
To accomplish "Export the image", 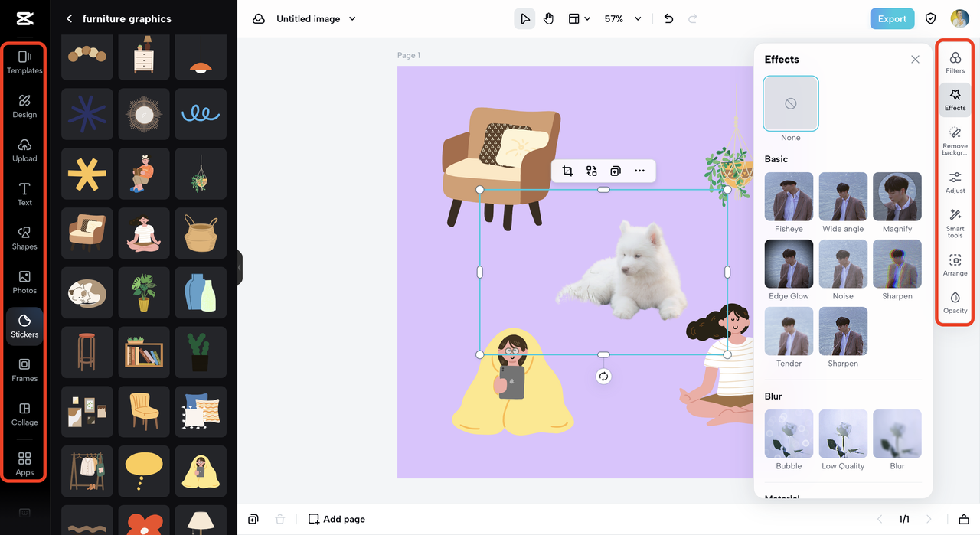I will pos(892,19).
